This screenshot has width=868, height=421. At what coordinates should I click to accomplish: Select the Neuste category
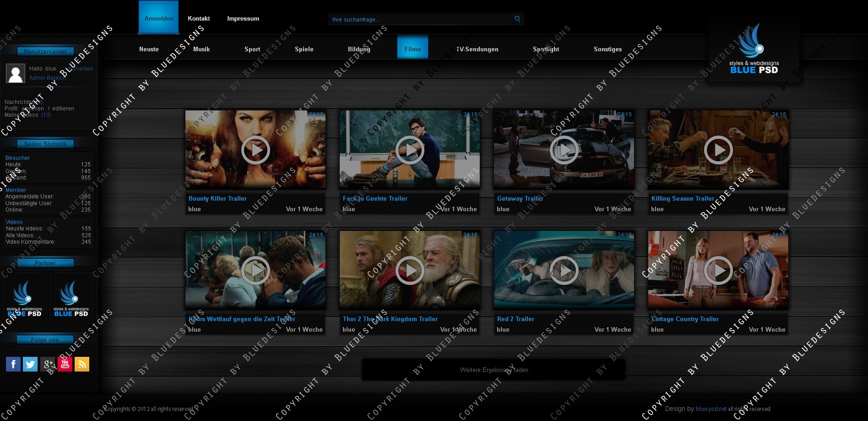pos(149,49)
